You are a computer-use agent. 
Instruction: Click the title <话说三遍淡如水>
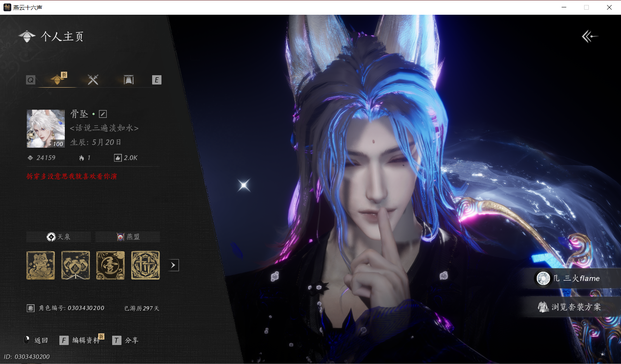pyautogui.click(x=104, y=128)
